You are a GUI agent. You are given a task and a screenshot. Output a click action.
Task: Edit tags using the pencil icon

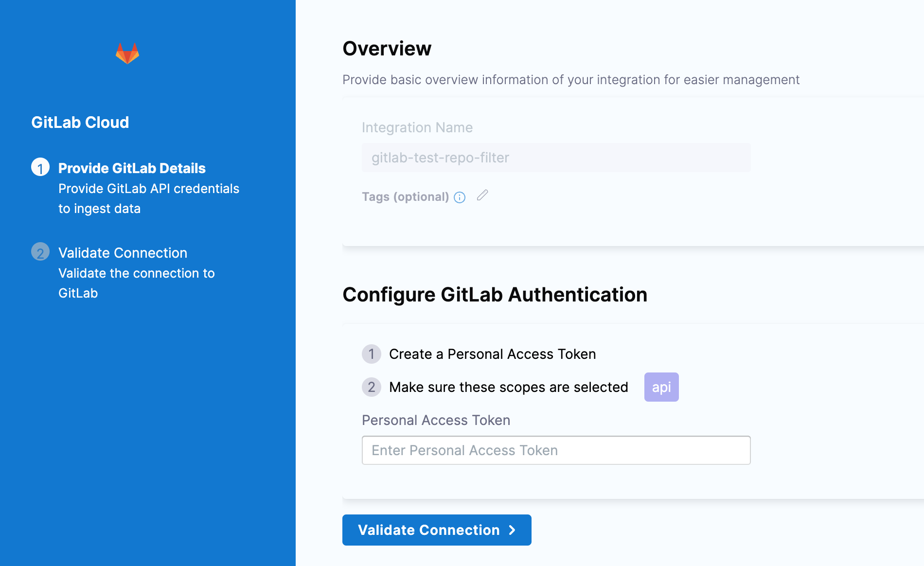[482, 195]
